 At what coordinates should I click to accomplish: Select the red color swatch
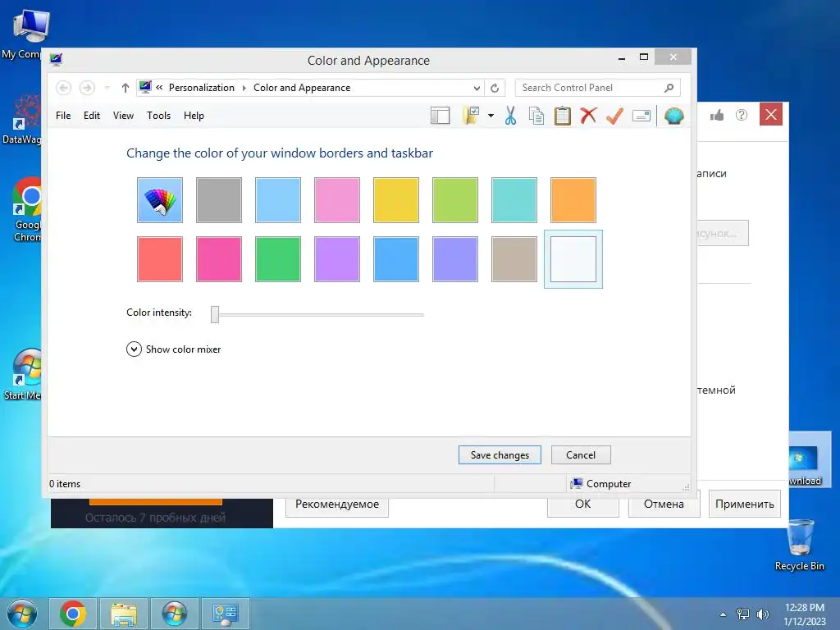[160, 258]
